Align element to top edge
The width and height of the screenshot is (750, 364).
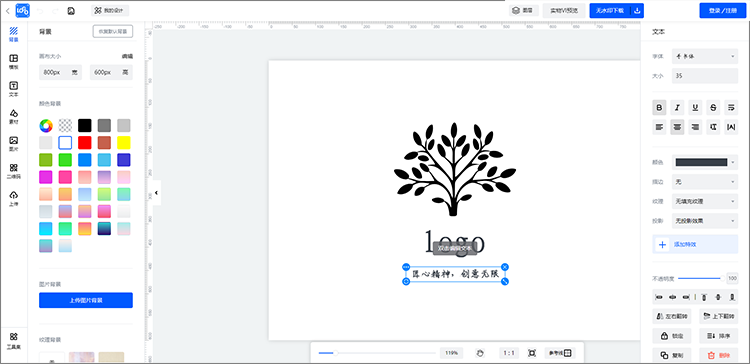coord(704,297)
